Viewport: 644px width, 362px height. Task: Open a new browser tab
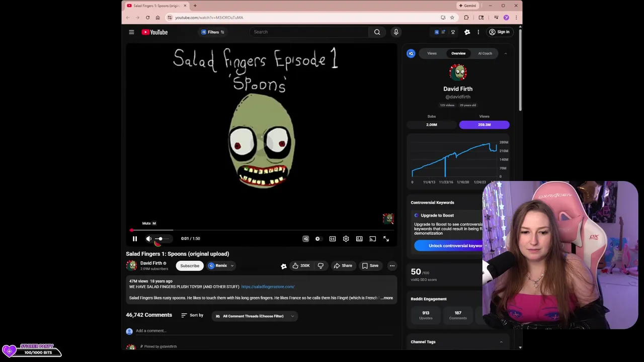coord(195,6)
